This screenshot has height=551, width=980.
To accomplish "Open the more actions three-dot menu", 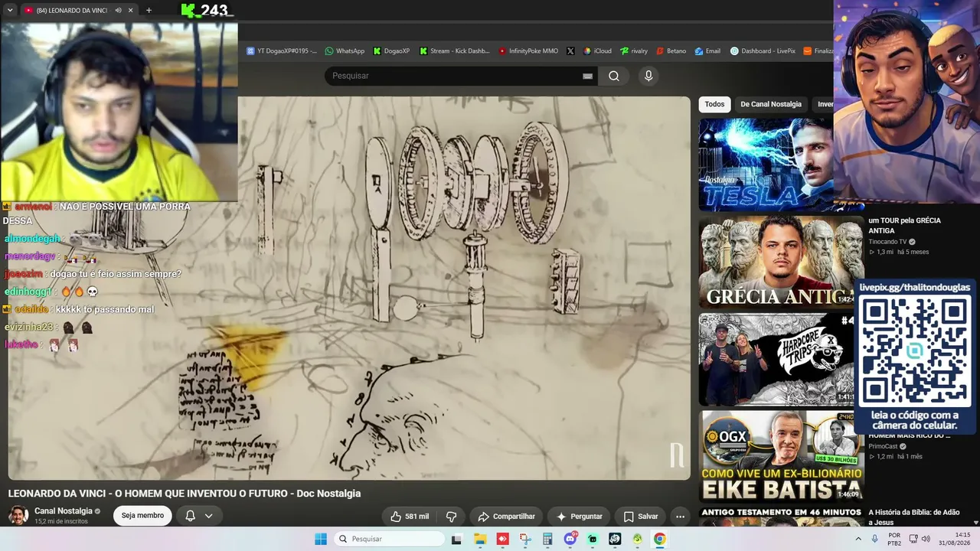I will [x=680, y=517].
